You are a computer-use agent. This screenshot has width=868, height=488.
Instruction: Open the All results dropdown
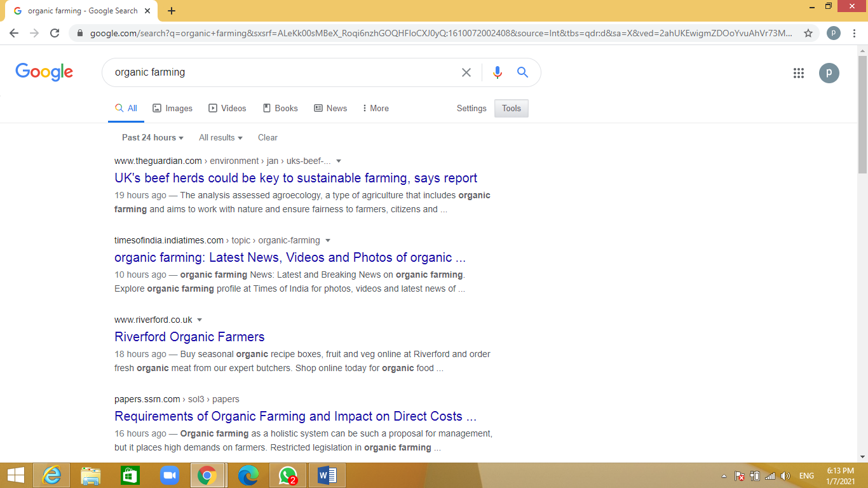pyautogui.click(x=220, y=137)
